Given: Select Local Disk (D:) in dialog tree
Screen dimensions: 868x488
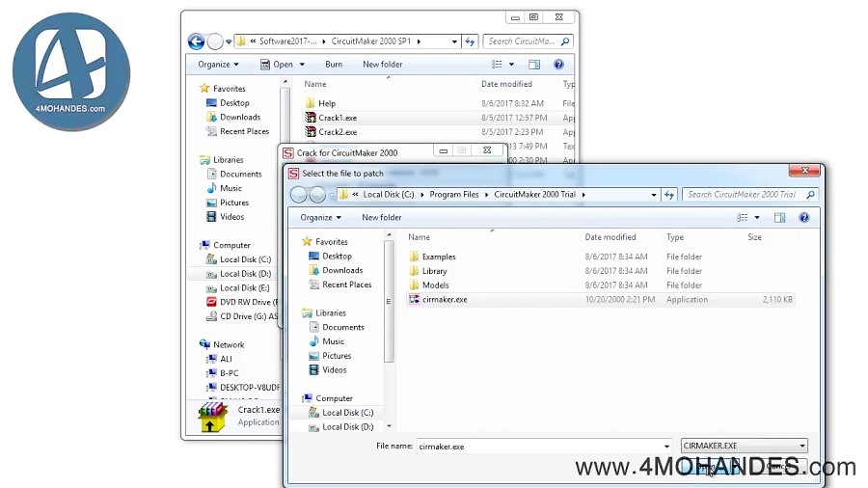Looking at the screenshot, I should pyautogui.click(x=347, y=427).
